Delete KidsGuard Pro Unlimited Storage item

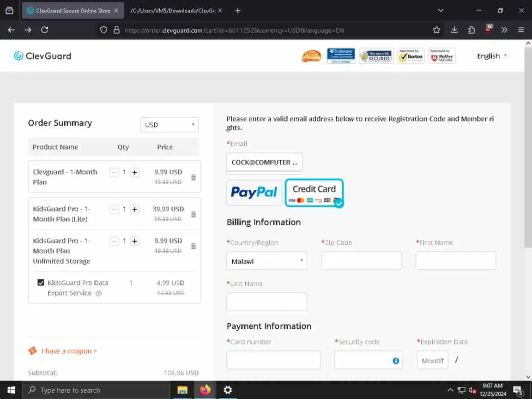[193, 246]
